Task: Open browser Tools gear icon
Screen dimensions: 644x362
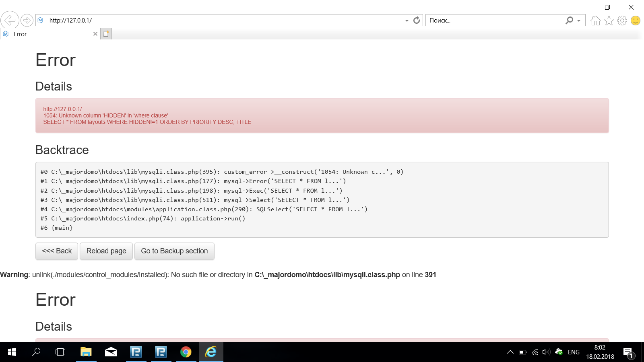Action: coord(622,21)
